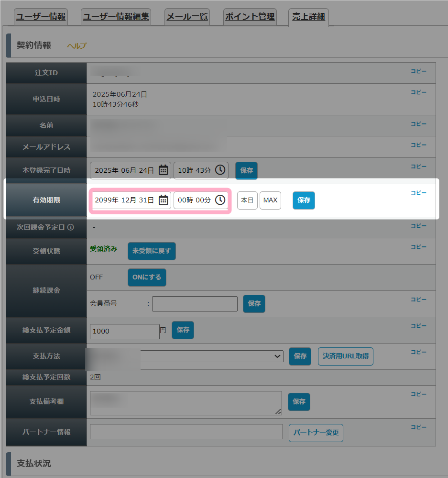Open calendar icon in 本登録完了日時 row
448x478 pixels.
click(164, 170)
